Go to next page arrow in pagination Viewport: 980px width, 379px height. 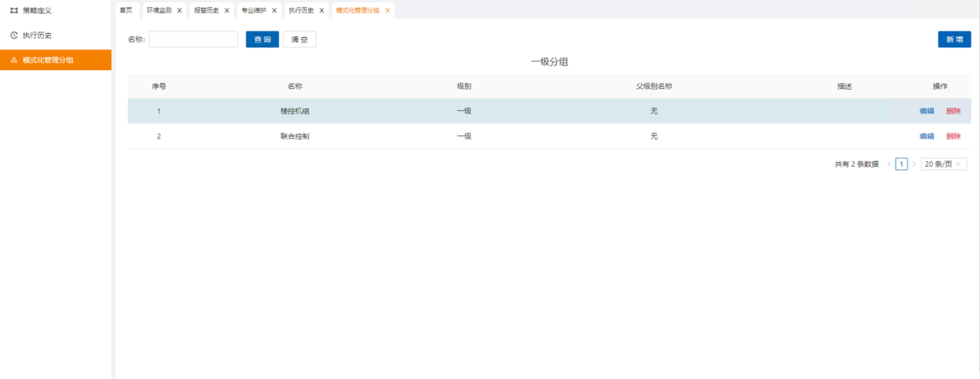click(x=914, y=164)
